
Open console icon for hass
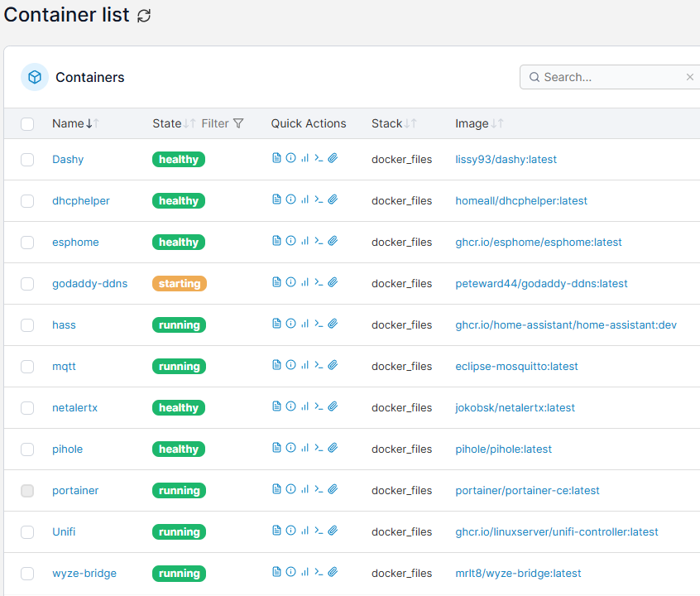319,324
